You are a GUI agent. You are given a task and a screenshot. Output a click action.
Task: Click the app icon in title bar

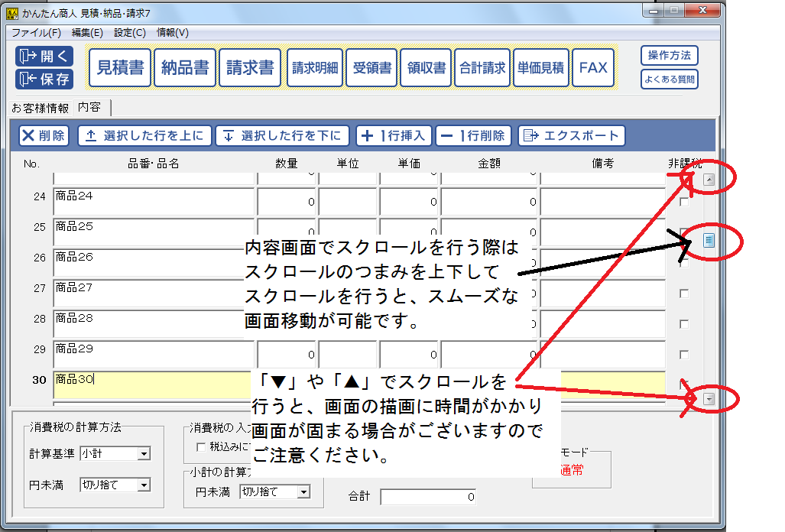12,13
